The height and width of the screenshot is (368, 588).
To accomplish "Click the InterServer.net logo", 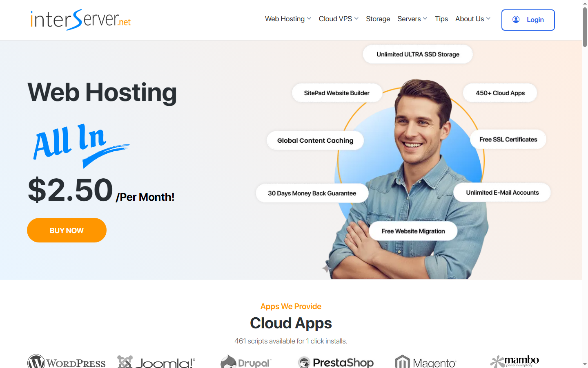I will [80, 20].
